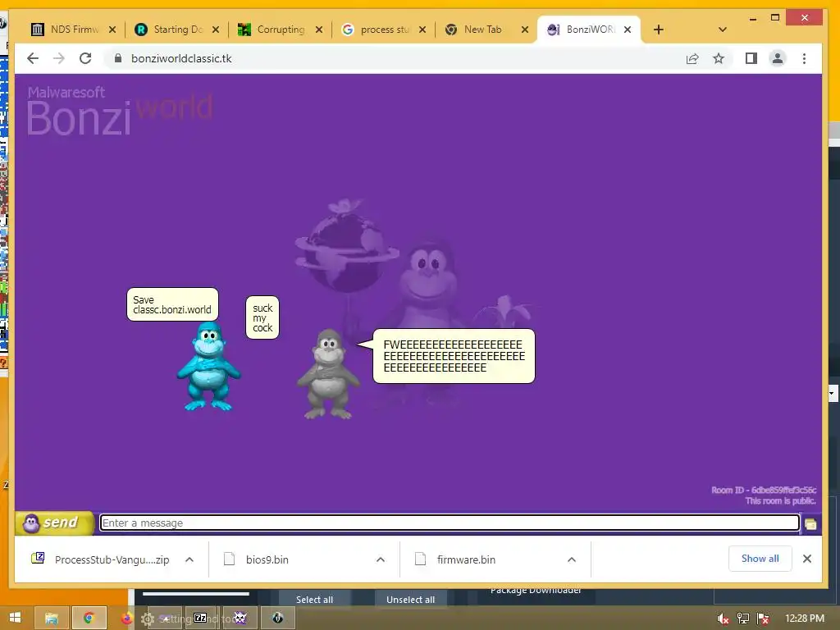Screen dimensions: 840x630
Task: Click the FWEEEEE speech bubble
Action: click(454, 356)
